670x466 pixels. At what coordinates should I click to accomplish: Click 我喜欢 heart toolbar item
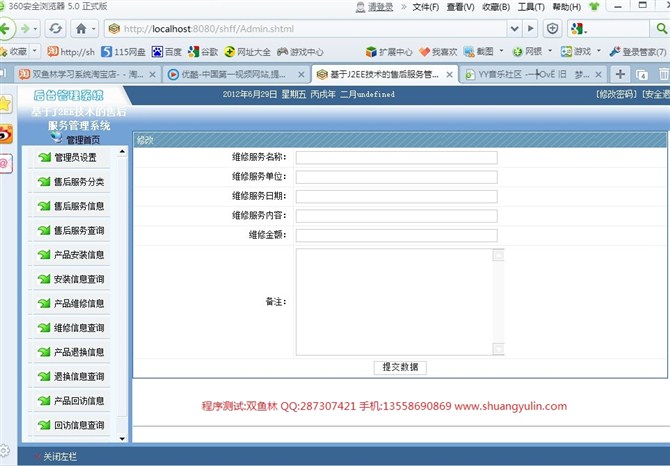tap(438, 52)
